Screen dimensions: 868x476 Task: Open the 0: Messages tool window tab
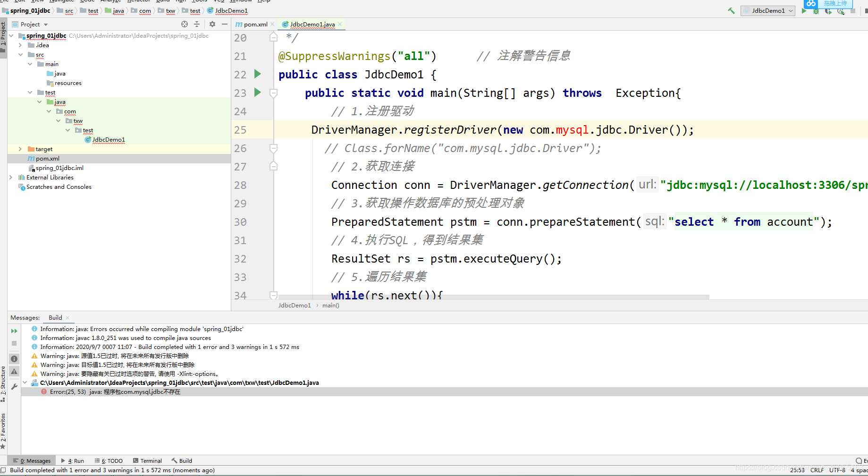32,461
